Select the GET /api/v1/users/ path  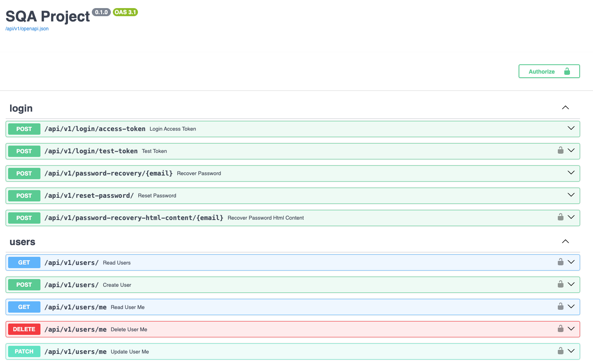[72, 262]
